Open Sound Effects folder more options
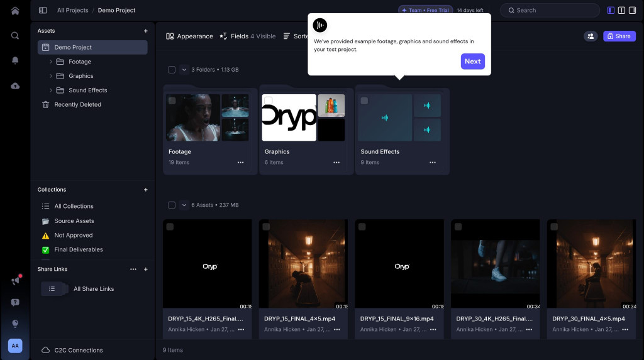 433,163
